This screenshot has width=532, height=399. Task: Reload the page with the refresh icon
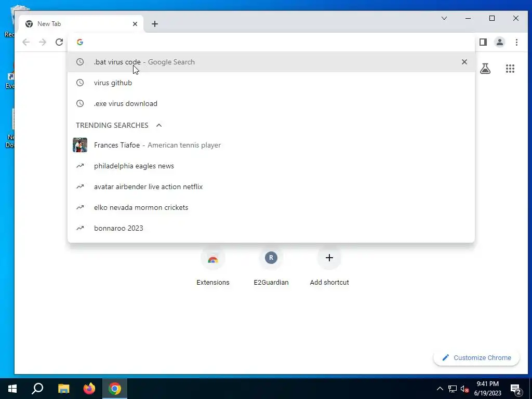(59, 42)
